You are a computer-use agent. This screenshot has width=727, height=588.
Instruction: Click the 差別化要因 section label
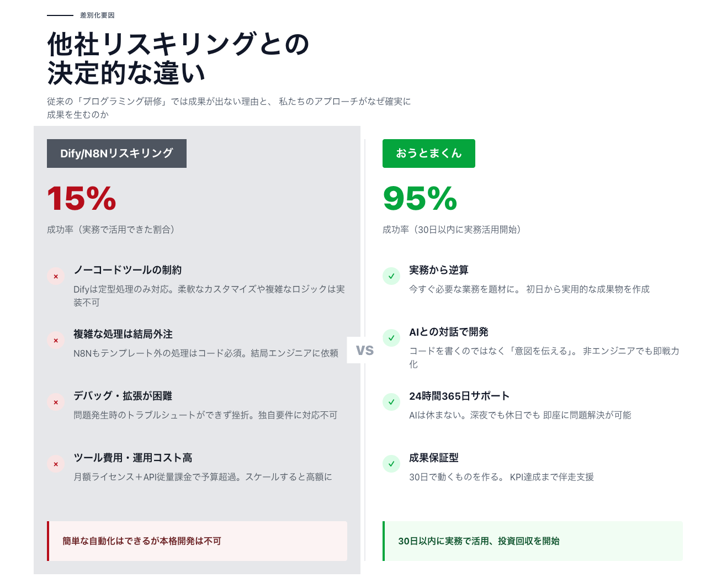(x=97, y=15)
